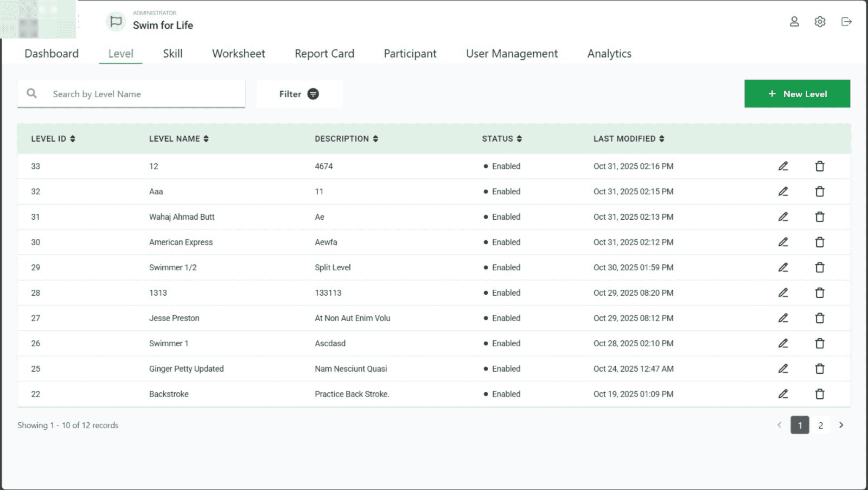This screenshot has width=868, height=490.
Task: Click the filter icon inside the Filter button
Action: pyautogui.click(x=313, y=94)
